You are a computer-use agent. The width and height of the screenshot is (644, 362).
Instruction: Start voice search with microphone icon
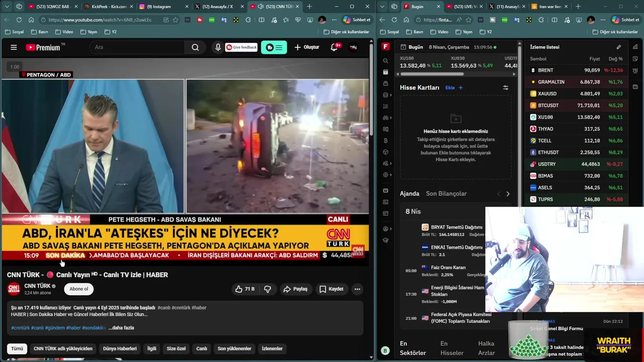[218, 47]
